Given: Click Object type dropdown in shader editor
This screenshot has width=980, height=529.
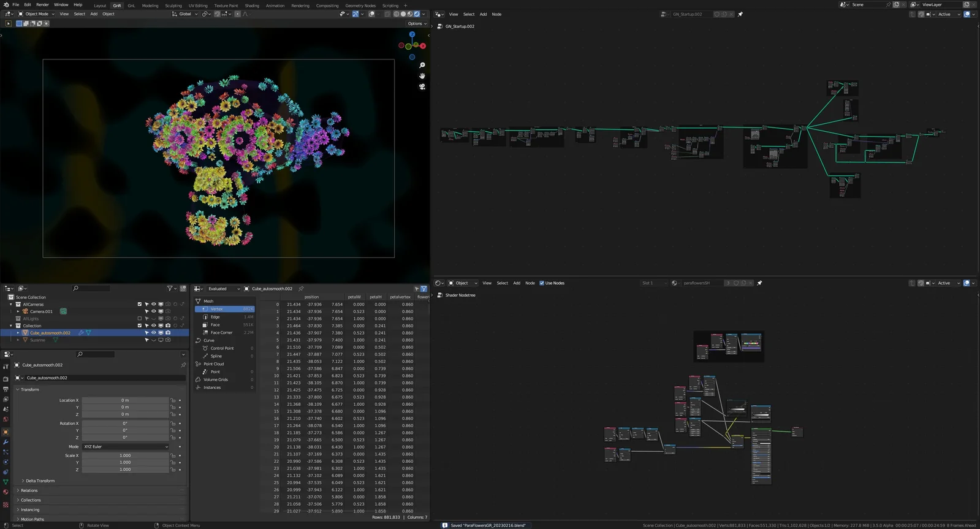Looking at the screenshot, I should (x=463, y=283).
